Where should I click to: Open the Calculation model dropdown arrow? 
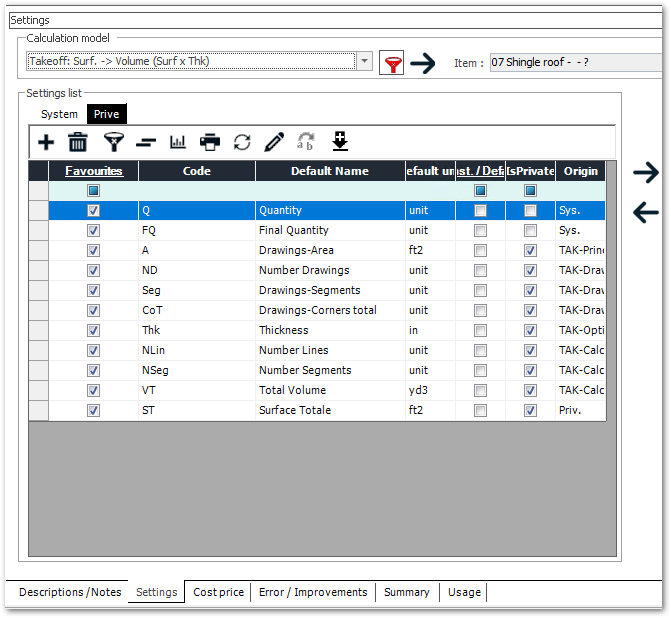click(x=365, y=62)
